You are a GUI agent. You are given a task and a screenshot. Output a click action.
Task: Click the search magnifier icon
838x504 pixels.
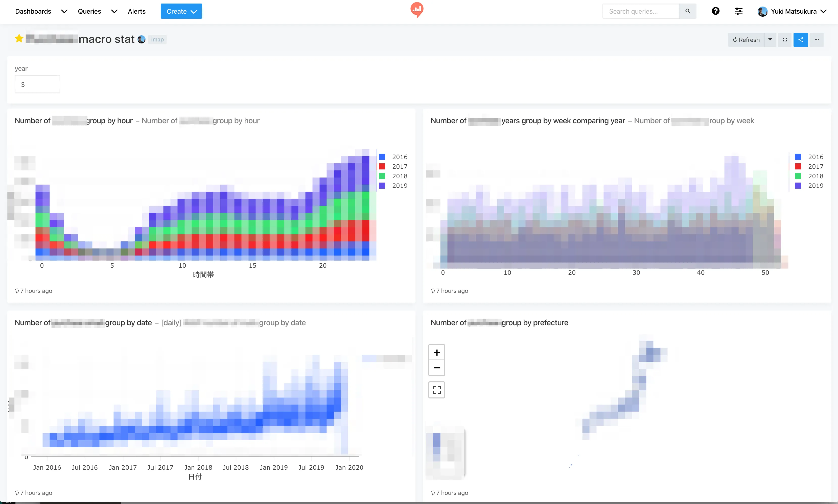pyautogui.click(x=687, y=11)
